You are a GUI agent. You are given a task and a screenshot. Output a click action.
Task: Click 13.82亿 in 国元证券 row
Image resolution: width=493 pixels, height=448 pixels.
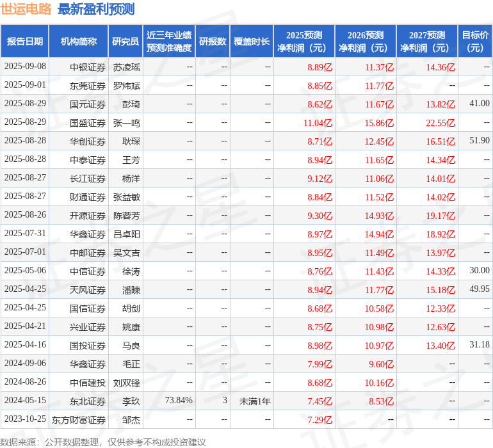(x=440, y=104)
